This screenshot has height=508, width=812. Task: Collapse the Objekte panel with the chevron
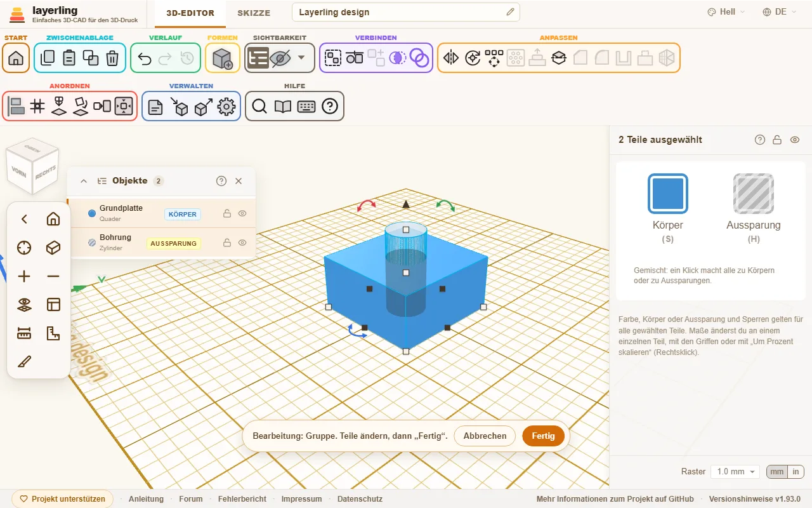click(84, 181)
